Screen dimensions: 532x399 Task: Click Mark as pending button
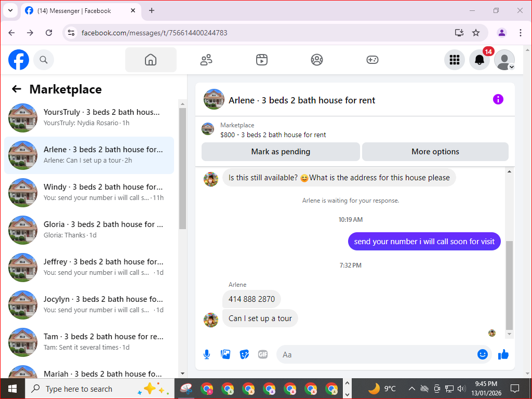(281, 152)
